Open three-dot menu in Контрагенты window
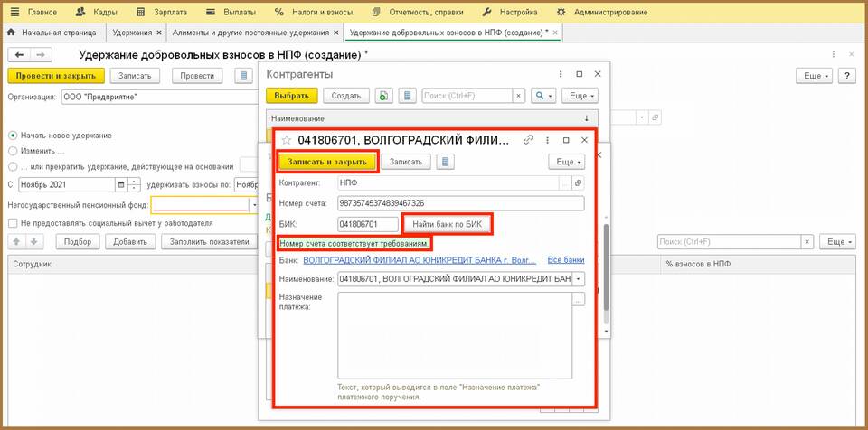Screen dimensions: 868x430 click(x=561, y=74)
